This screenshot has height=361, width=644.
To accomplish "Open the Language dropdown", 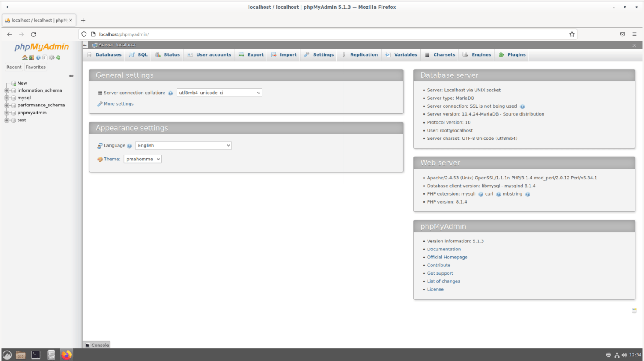I will [x=183, y=146].
